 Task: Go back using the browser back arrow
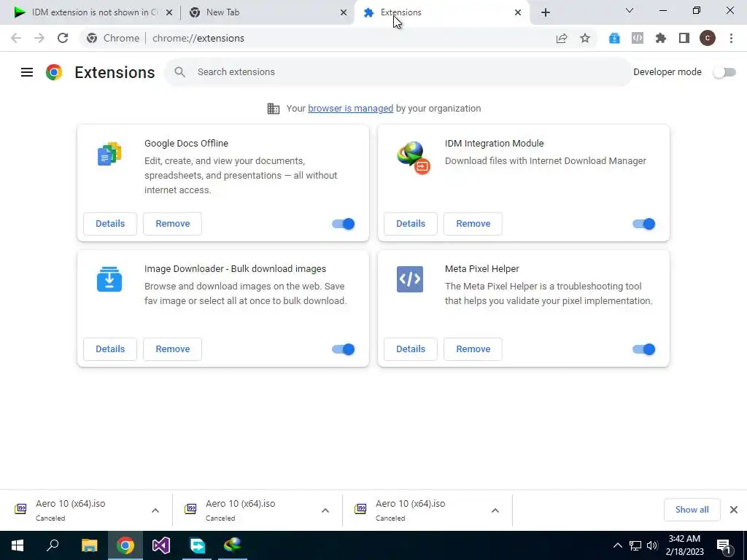[16, 38]
